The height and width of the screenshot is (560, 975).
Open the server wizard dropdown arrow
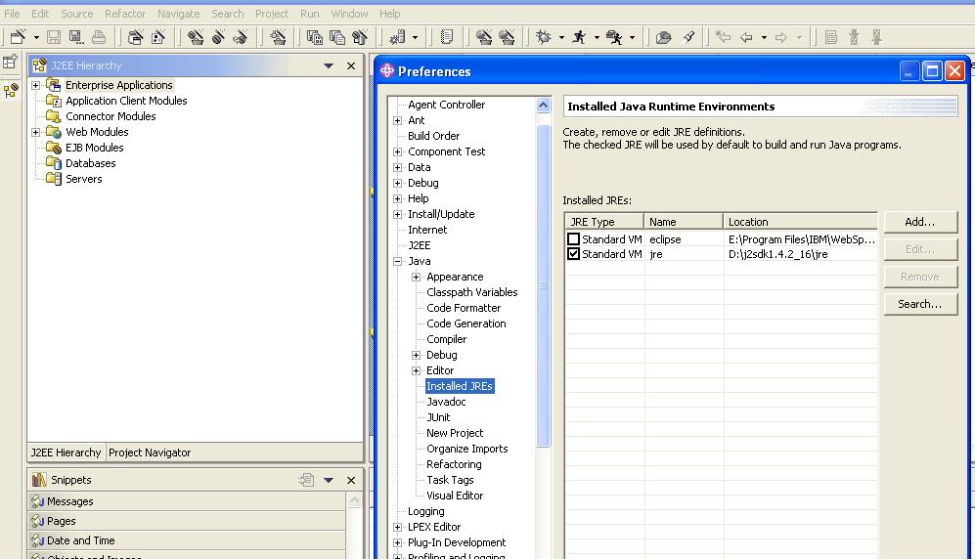pyautogui.click(x=415, y=38)
